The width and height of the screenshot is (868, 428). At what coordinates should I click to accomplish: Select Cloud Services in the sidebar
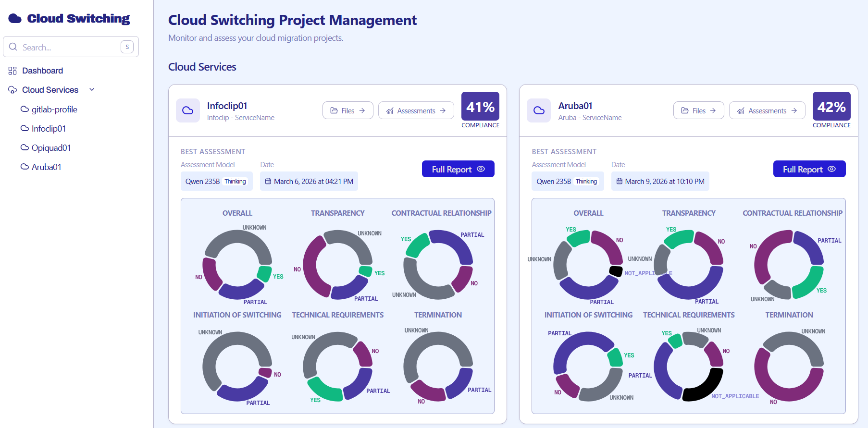tap(50, 90)
